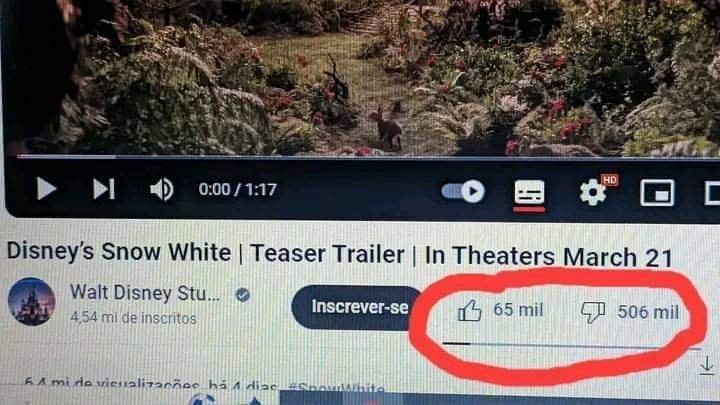Viewport: 720px width, 405px height.
Task: Switch to miniplayer mode
Action: point(657,192)
